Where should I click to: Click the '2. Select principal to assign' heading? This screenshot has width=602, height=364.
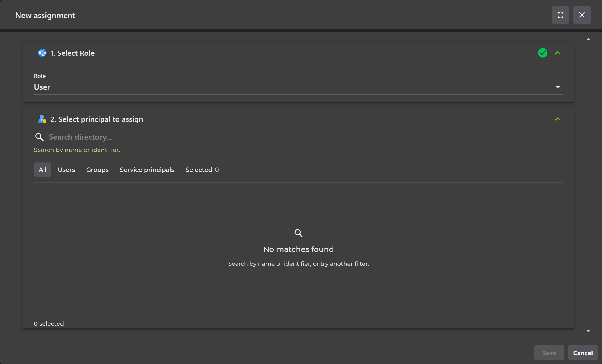(x=96, y=119)
